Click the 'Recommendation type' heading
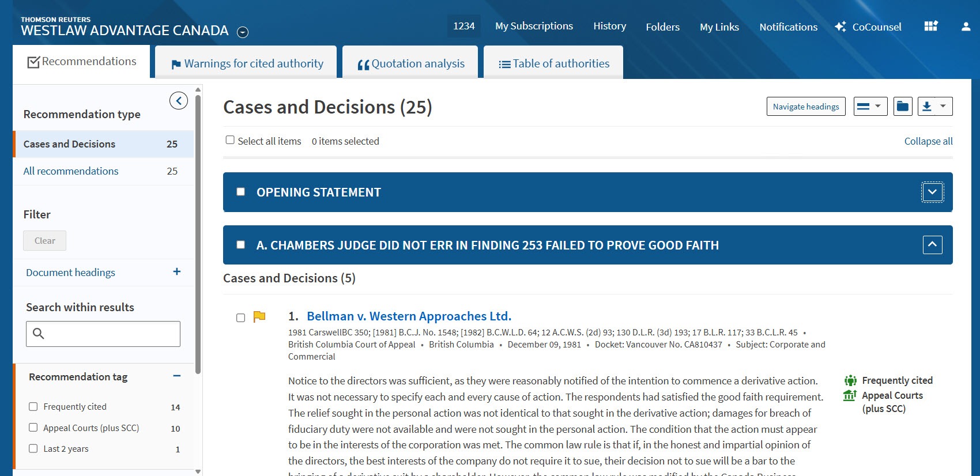The height and width of the screenshot is (476, 980). click(x=82, y=114)
